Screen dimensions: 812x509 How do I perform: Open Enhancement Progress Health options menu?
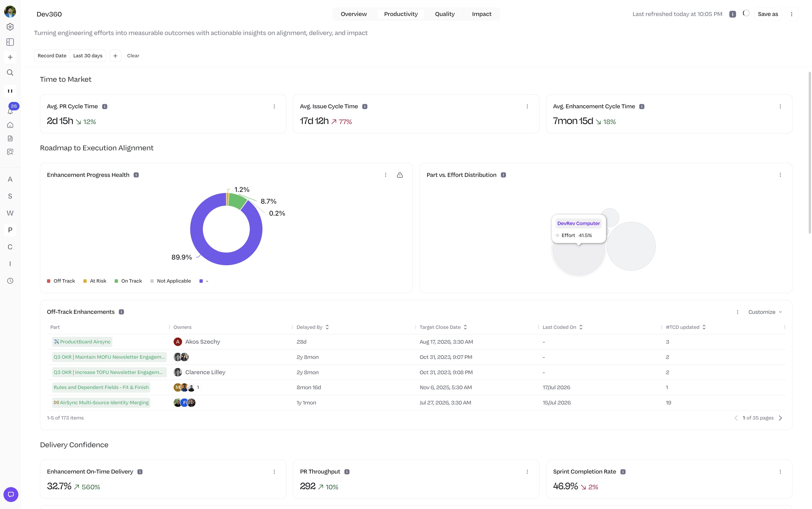tap(386, 175)
